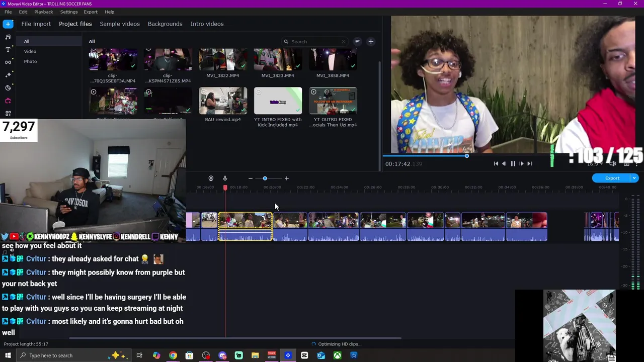Switch to the File import tab
Viewport: 644px width, 362px height.
[36, 24]
